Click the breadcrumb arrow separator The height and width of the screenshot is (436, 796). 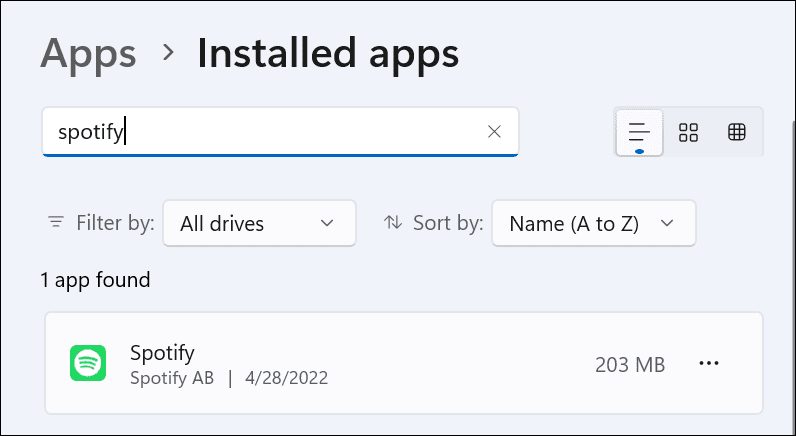coord(168,52)
